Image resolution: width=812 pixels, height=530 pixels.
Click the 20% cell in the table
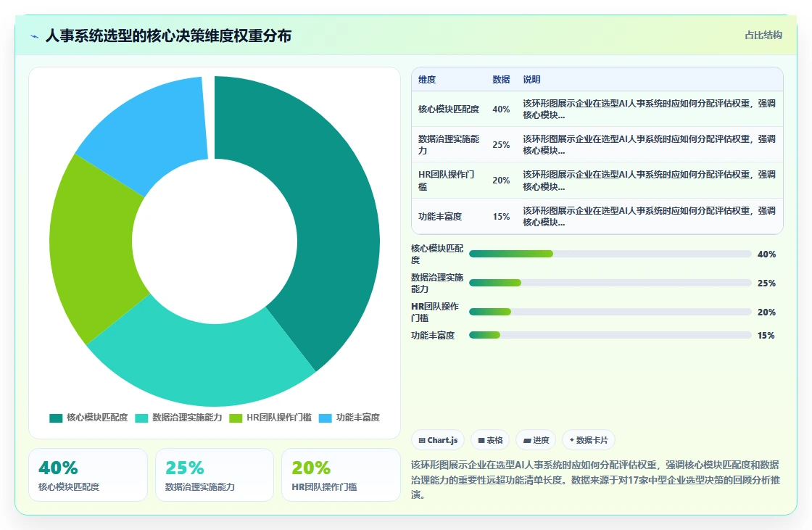[501, 181]
